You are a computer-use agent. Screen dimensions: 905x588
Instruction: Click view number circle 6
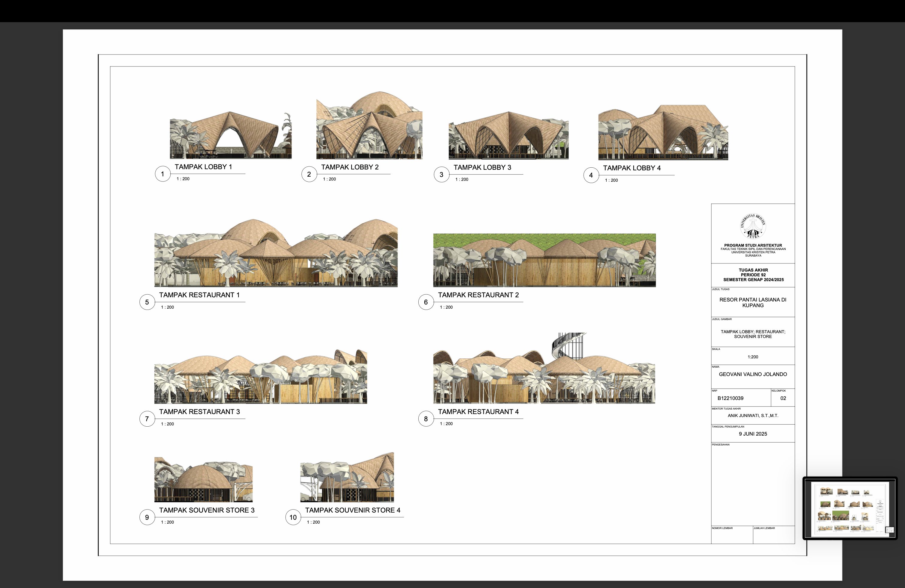click(x=426, y=302)
